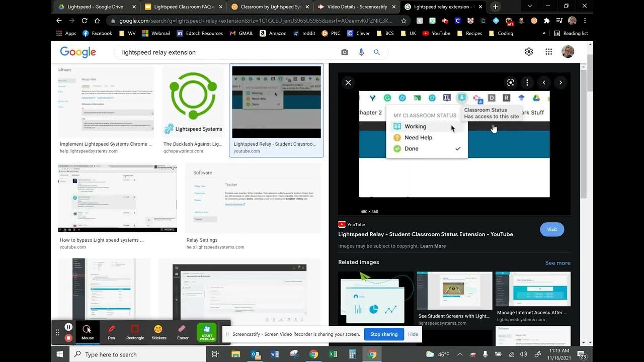Image resolution: width=644 pixels, height=362 pixels.
Task: Search by image with camera icon
Action: click(345, 52)
